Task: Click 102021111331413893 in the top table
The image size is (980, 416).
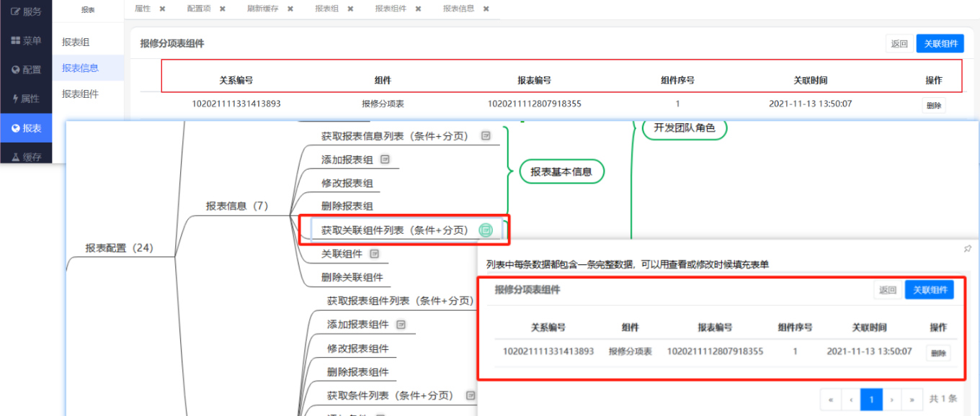Action: [x=236, y=104]
